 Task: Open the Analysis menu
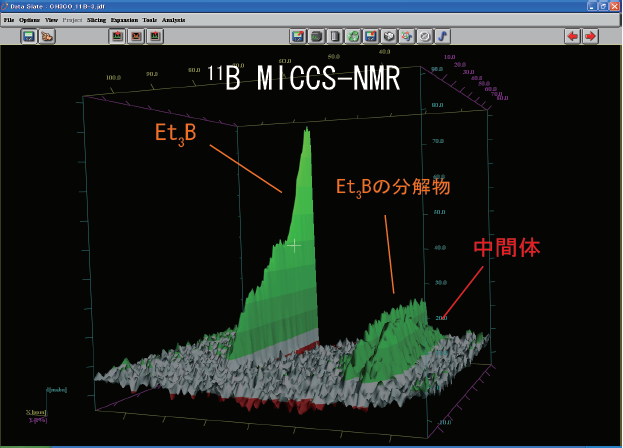tap(173, 19)
